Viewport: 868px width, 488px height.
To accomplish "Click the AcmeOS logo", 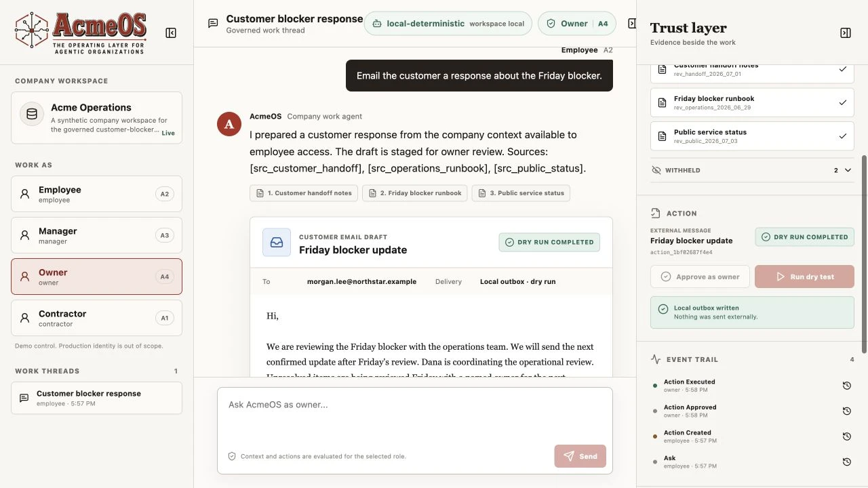I will click(x=81, y=33).
